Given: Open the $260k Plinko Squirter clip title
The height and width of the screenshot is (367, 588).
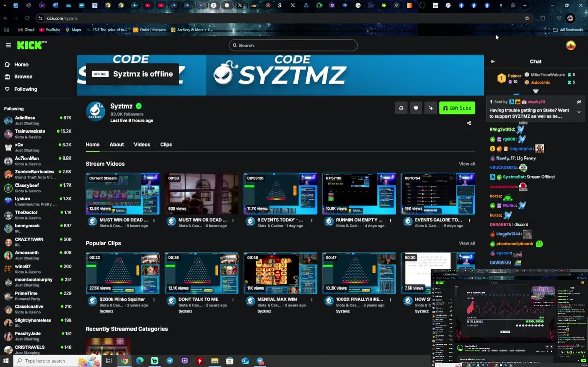Looking at the screenshot, I should click(x=122, y=299).
